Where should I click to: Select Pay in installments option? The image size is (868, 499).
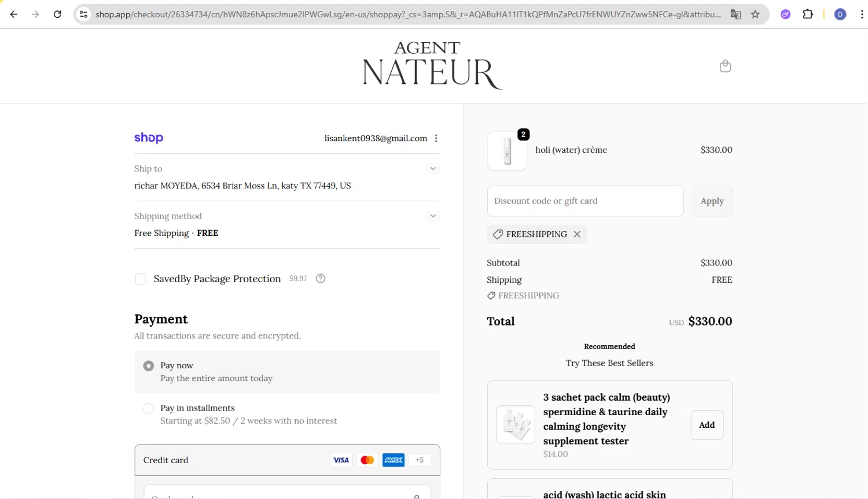(149, 409)
